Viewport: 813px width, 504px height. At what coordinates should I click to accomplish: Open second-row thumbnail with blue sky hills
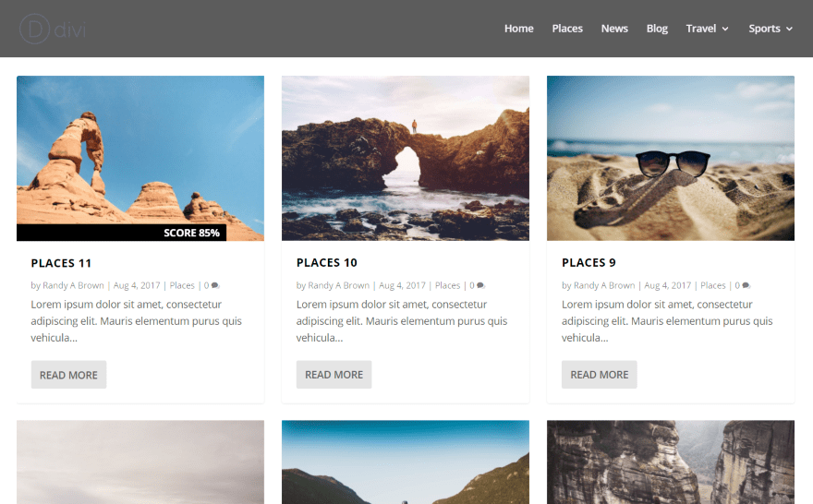(x=406, y=462)
